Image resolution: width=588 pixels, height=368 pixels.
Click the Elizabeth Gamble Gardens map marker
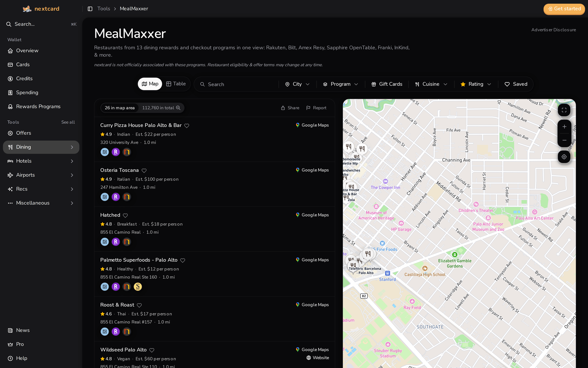pyautogui.click(x=455, y=255)
